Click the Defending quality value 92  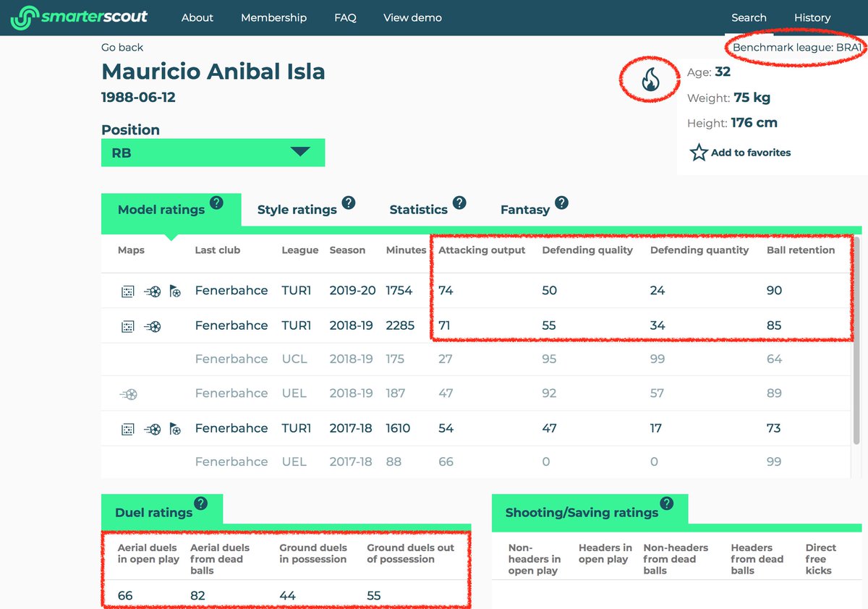tap(550, 393)
